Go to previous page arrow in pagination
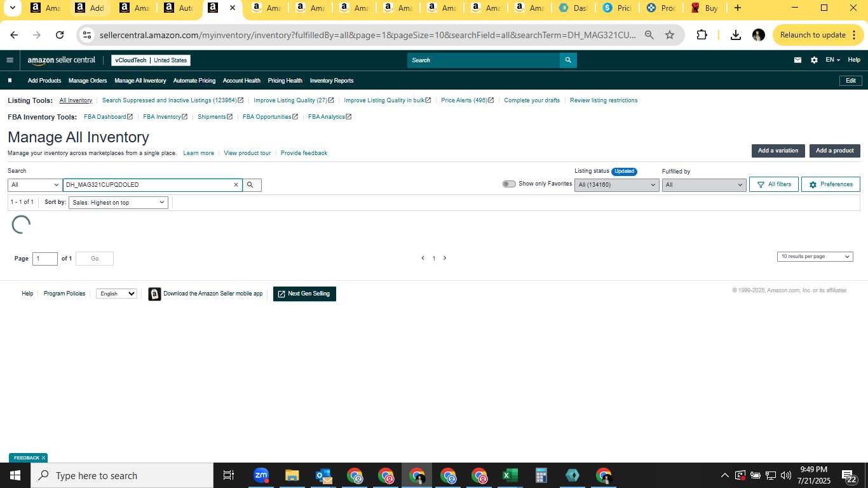 click(423, 258)
